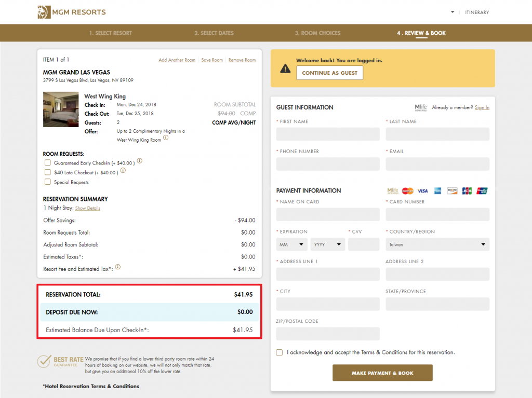Focus the Zip/Postal Code field
The image size is (532, 398).
point(328,334)
